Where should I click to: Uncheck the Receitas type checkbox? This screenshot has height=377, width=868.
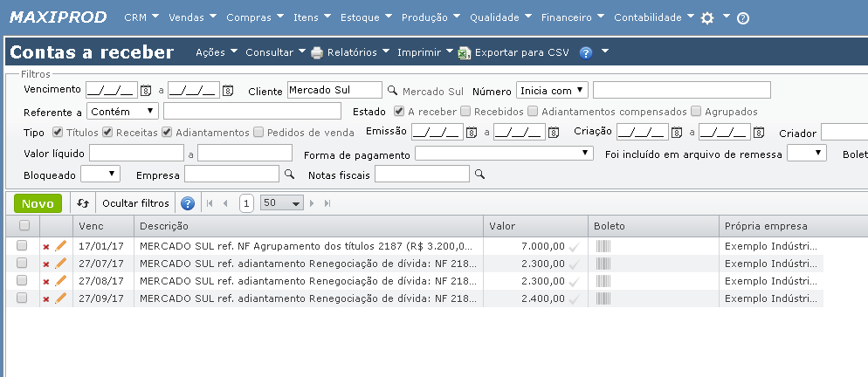(107, 133)
